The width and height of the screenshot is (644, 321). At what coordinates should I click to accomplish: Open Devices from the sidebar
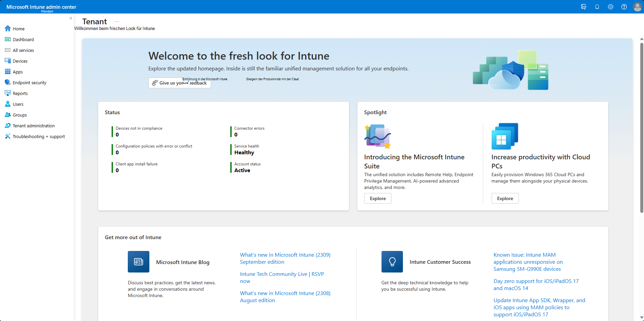click(x=20, y=61)
